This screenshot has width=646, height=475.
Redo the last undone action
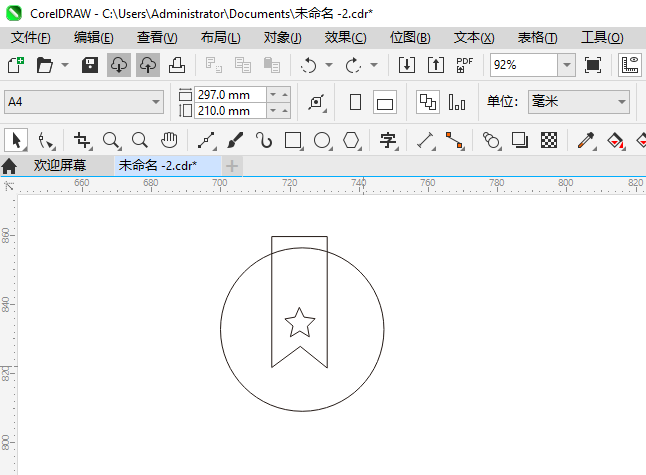(353, 65)
